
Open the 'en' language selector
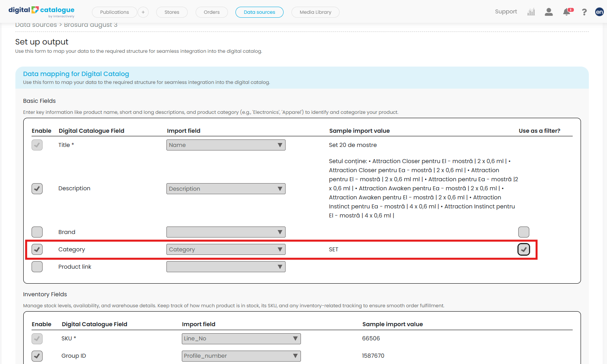(599, 12)
